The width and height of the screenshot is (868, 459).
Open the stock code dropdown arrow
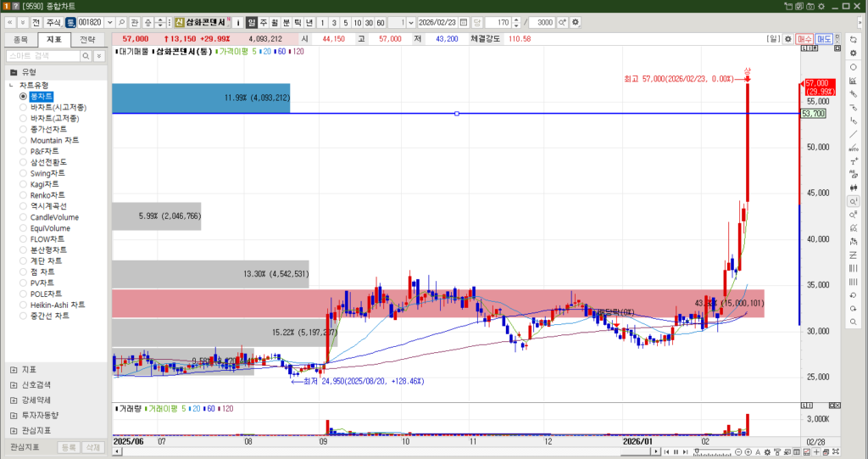click(109, 22)
